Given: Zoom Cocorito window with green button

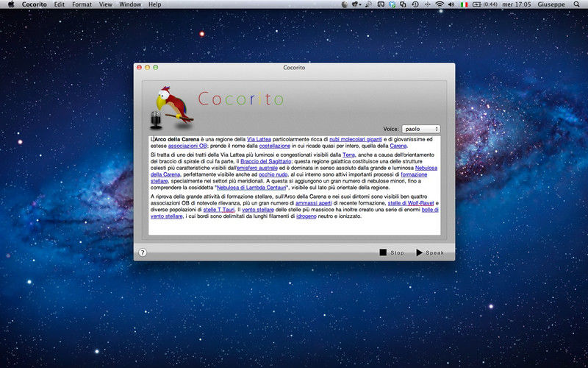Looking at the screenshot, I should click(x=156, y=68).
